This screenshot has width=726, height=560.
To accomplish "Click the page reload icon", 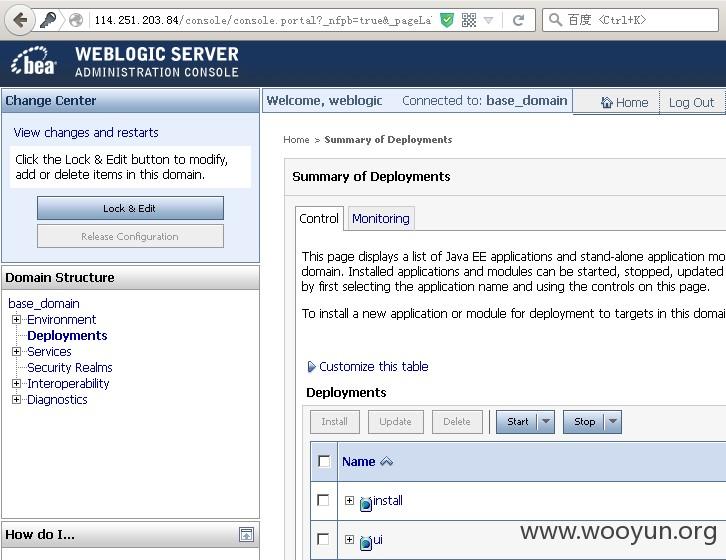I will (x=519, y=20).
